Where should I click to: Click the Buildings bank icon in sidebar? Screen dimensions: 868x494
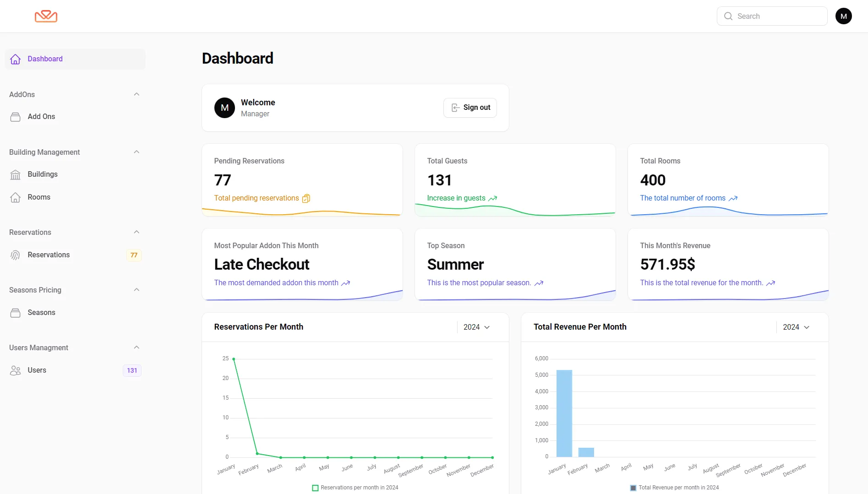pos(16,174)
